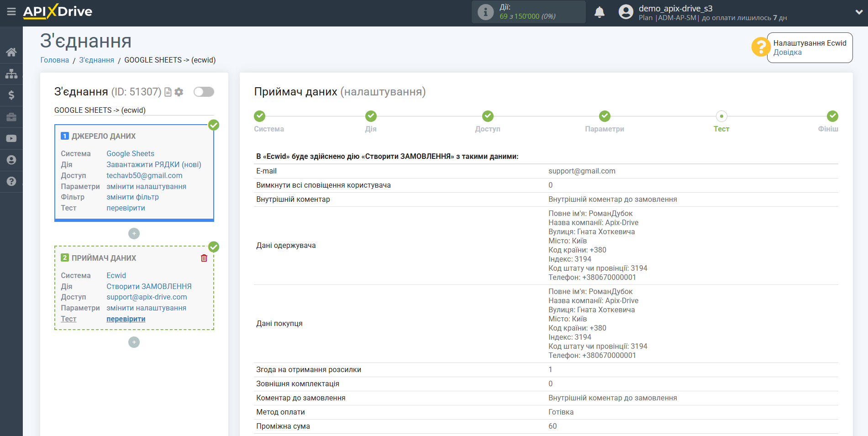Screen dimensions: 868x436
Task: Click ПРИЙМАЧ ДАНИХ block header
Action: 104,258
